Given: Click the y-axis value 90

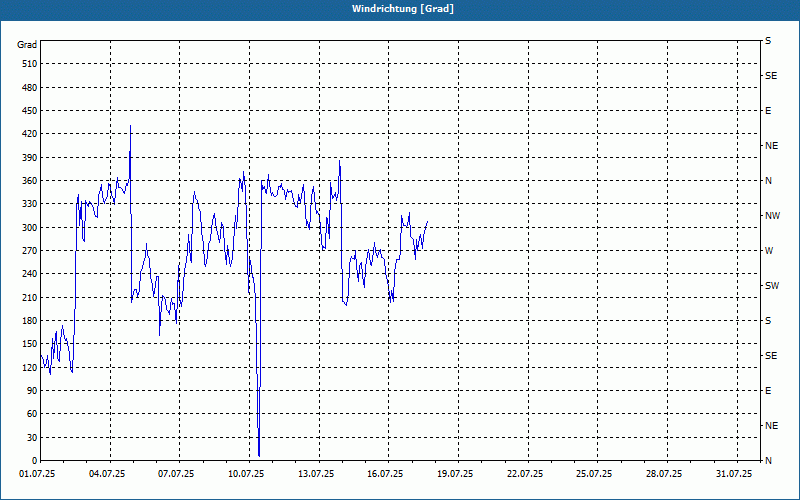Looking at the screenshot, I should tap(32, 391).
